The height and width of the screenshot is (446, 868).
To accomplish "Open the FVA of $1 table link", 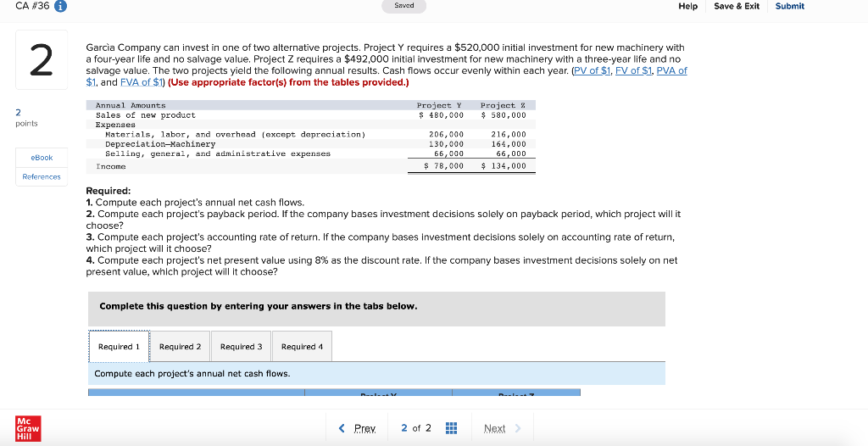I will (142, 82).
